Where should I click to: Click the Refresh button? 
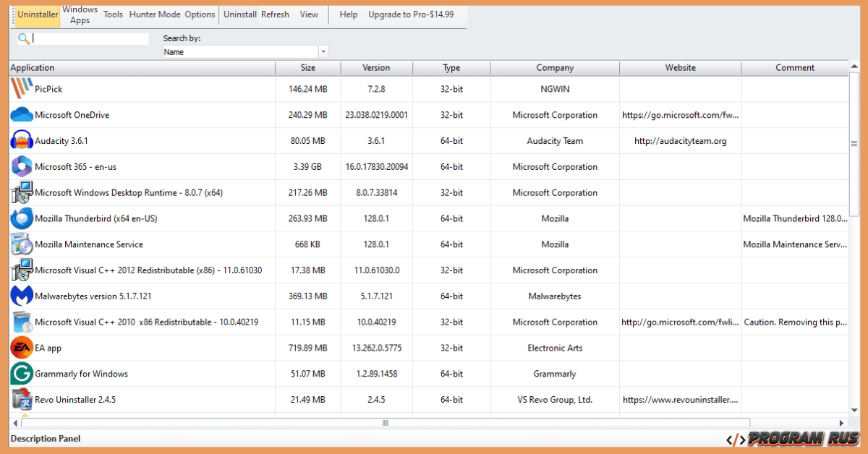275,14
